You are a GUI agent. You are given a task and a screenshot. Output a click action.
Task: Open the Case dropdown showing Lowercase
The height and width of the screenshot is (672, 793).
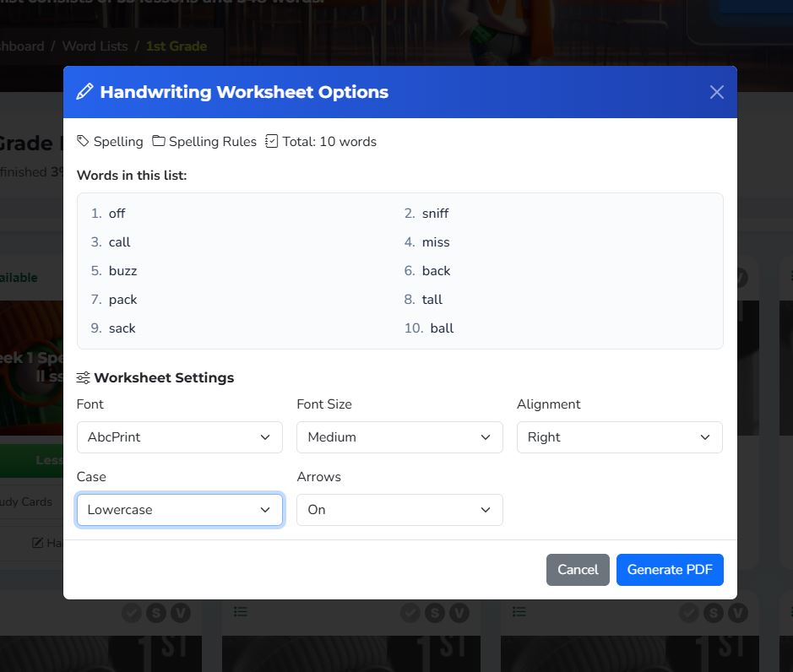click(179, 510)
